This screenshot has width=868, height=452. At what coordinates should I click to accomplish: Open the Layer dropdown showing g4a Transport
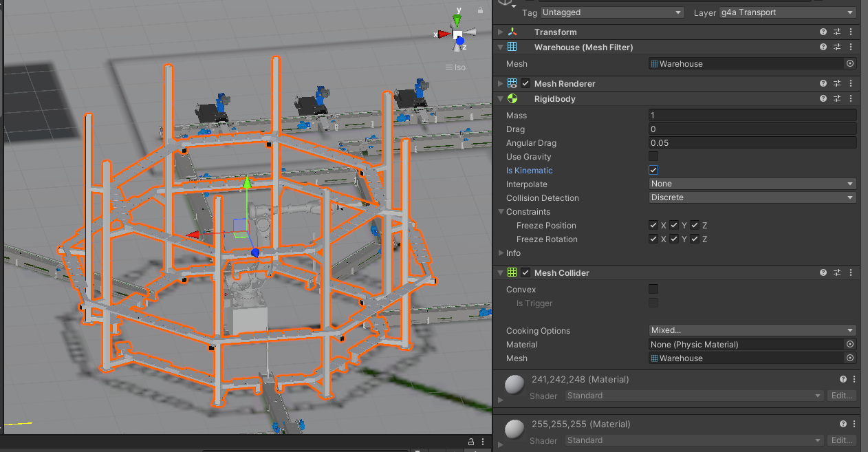(x=786, y=12)
